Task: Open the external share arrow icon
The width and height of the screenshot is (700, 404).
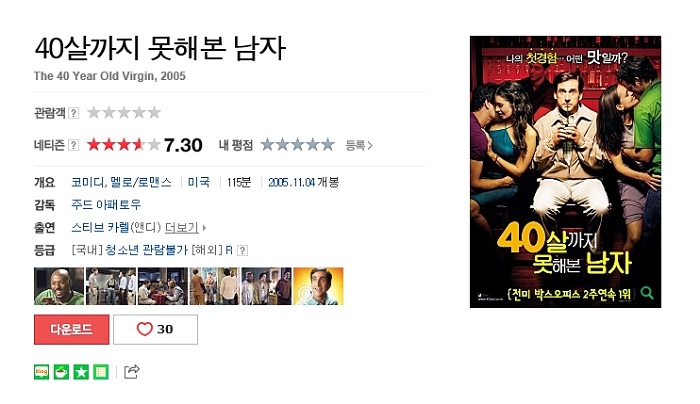Action: [x=132, y=371]
